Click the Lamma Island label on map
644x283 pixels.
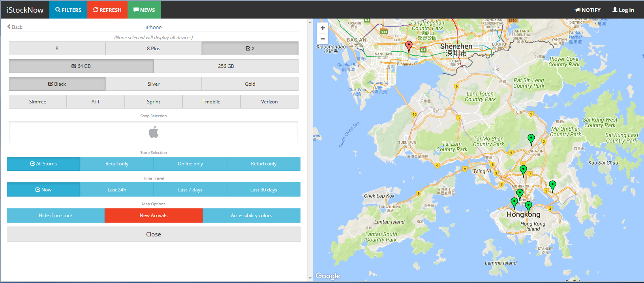[501, 263]
